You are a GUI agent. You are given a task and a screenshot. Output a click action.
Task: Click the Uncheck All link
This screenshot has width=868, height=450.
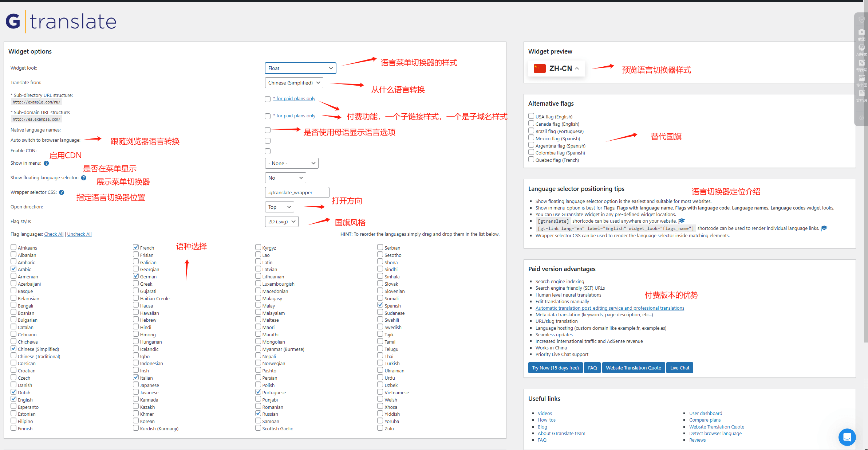(x=79, y=234)
